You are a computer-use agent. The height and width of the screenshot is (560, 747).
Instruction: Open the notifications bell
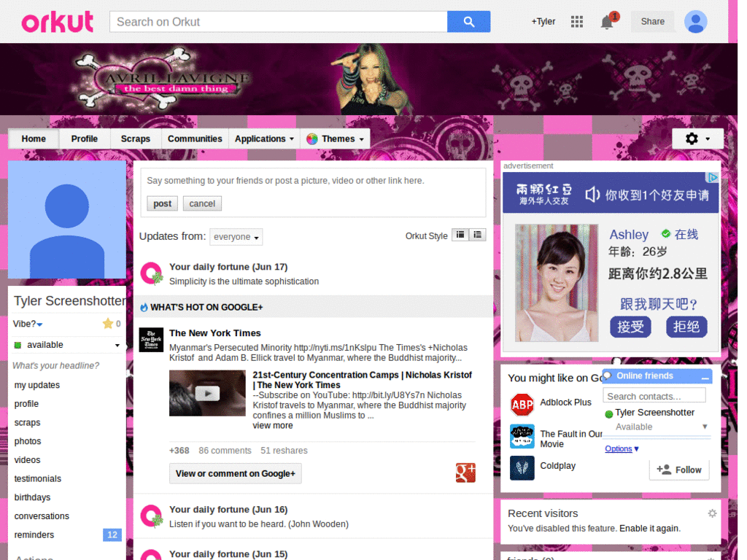coord(607,22)
